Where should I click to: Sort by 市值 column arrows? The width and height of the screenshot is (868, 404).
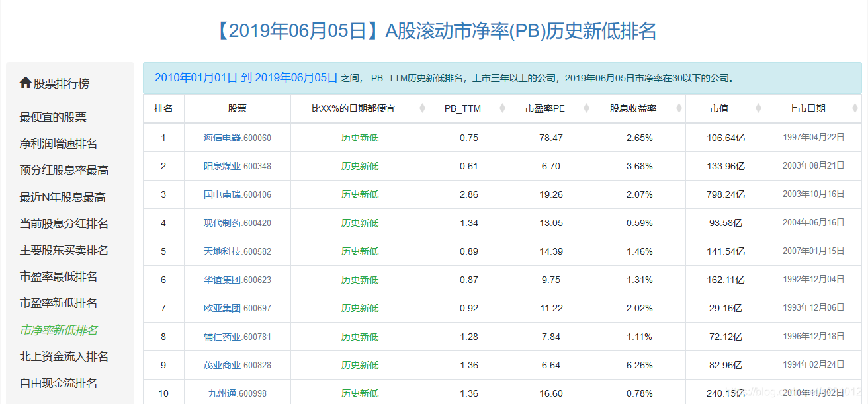point(759,108)
